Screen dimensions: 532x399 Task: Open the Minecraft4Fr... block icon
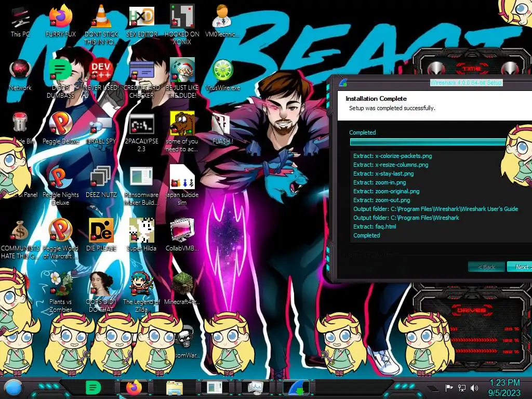[x=182, y=288]
